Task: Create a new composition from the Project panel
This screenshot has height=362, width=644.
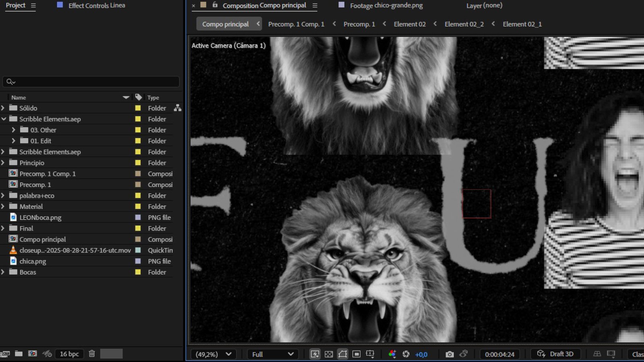Action: pyautogui.click(x=33, y=354)
